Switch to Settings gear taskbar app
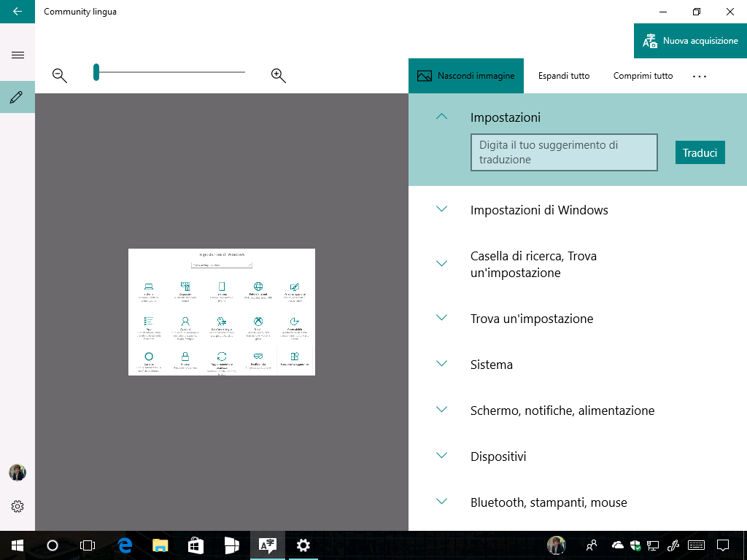The height and width of the screenshot is (560, 747). (x=303, y=545)
